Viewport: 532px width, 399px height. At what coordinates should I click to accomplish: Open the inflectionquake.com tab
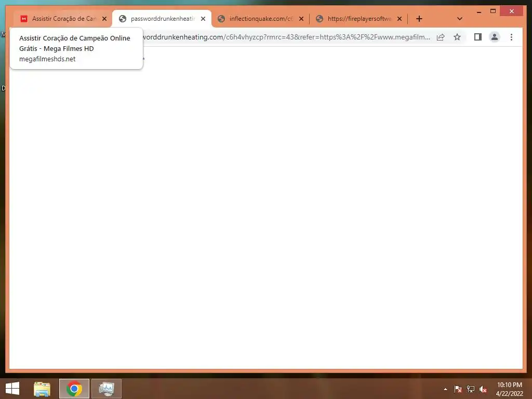(x=261, y=19)
